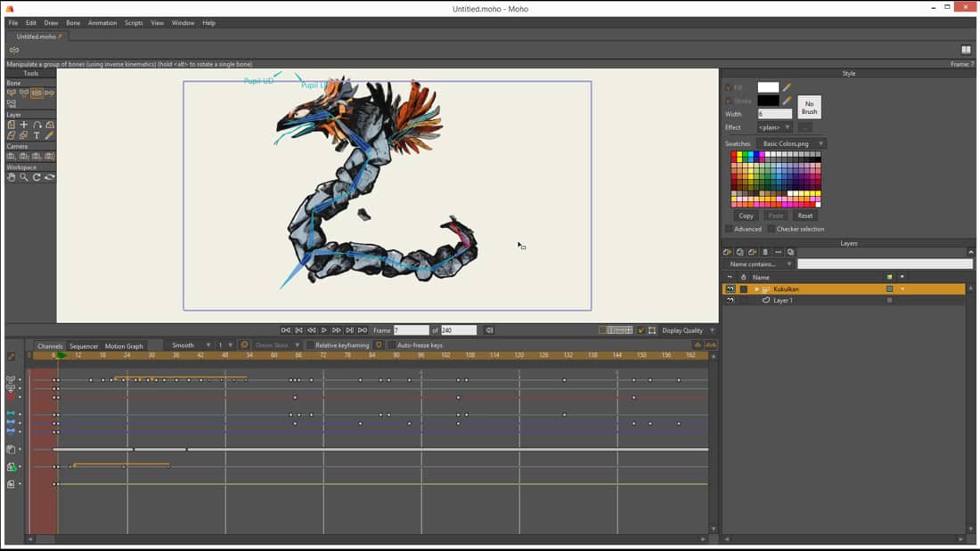Select the Set Origin plus-shaped tool
The image size is (980, 551).
click(24, 125)
